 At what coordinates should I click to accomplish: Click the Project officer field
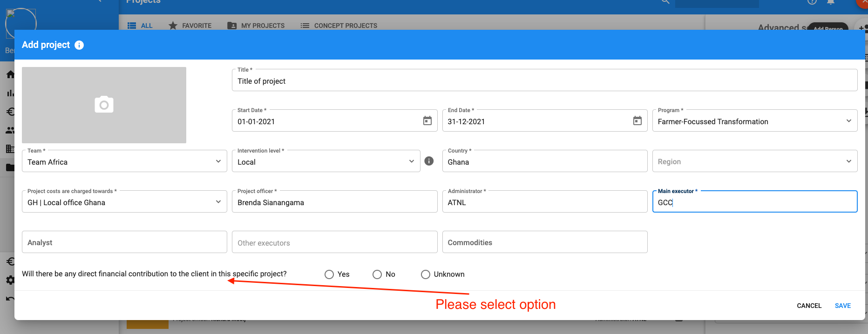tap(334, 202)
